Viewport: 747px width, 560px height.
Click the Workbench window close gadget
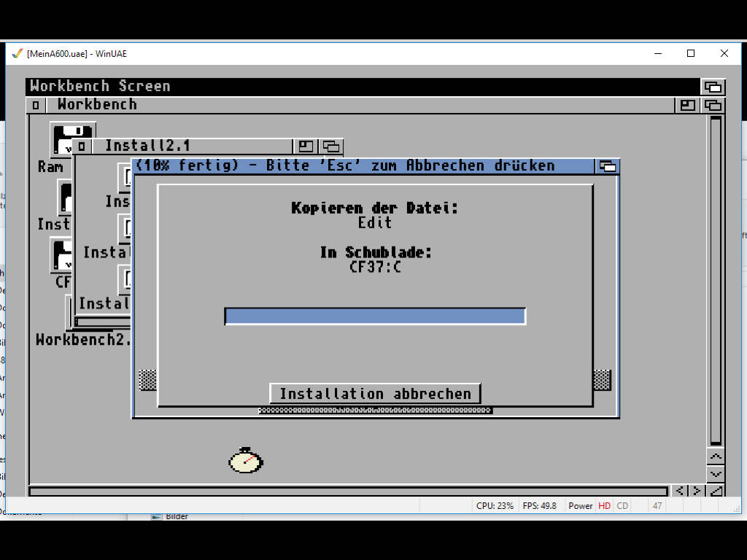[x=36, y=105]
